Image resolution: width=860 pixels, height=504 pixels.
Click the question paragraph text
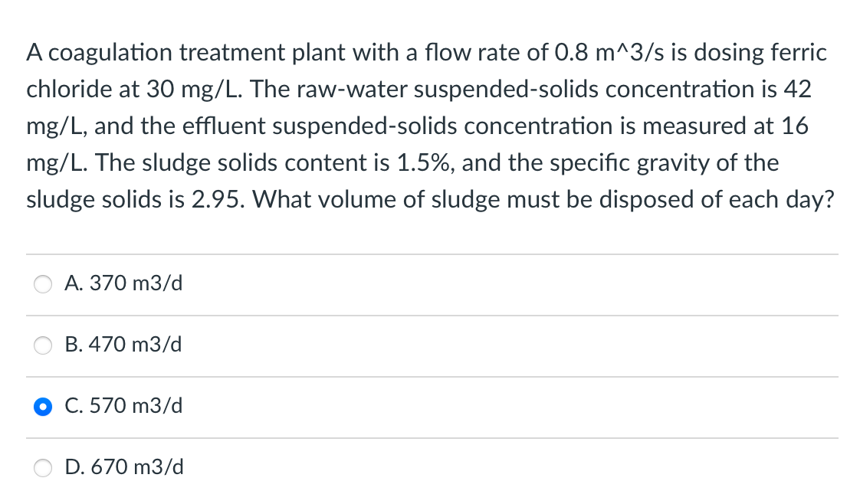click(429, 126)
